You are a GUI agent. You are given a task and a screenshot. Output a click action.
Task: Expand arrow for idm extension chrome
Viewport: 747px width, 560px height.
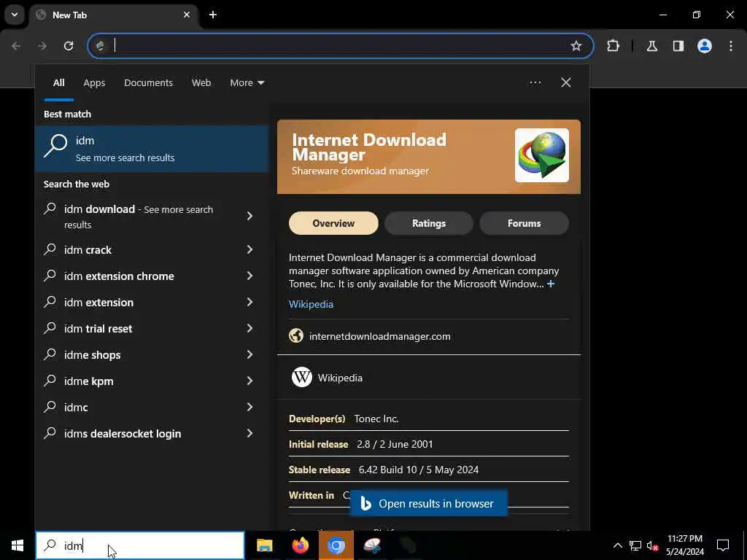pos(249,276)
